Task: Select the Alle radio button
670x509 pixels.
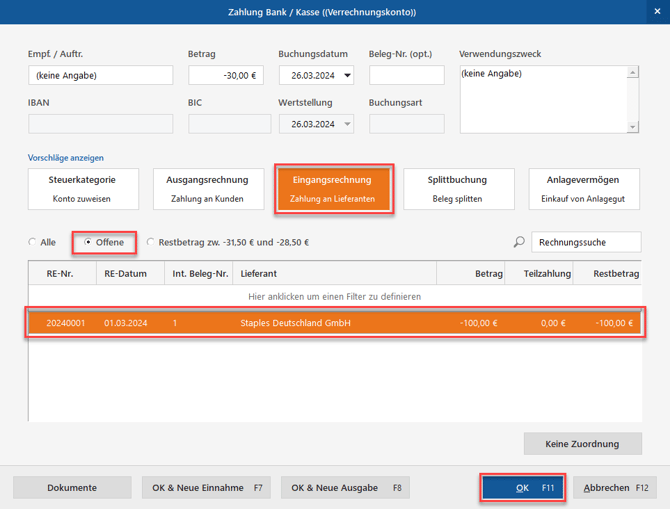Action: (x=33, y=242)
